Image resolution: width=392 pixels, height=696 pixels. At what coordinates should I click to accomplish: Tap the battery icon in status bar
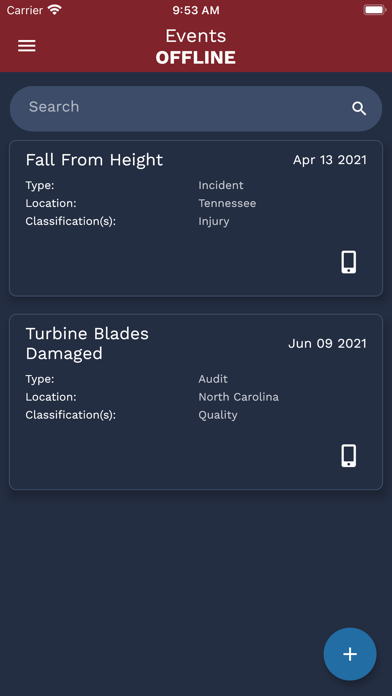tap(375, 10)
